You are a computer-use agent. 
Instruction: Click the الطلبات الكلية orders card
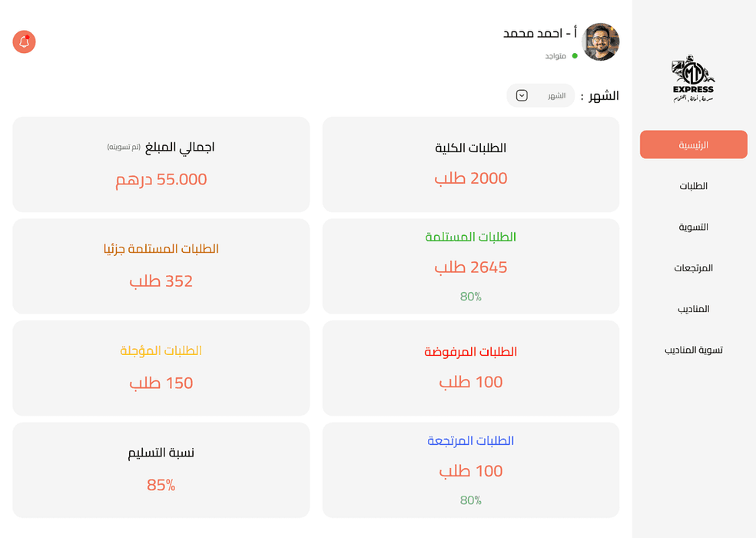click(470, 163)
